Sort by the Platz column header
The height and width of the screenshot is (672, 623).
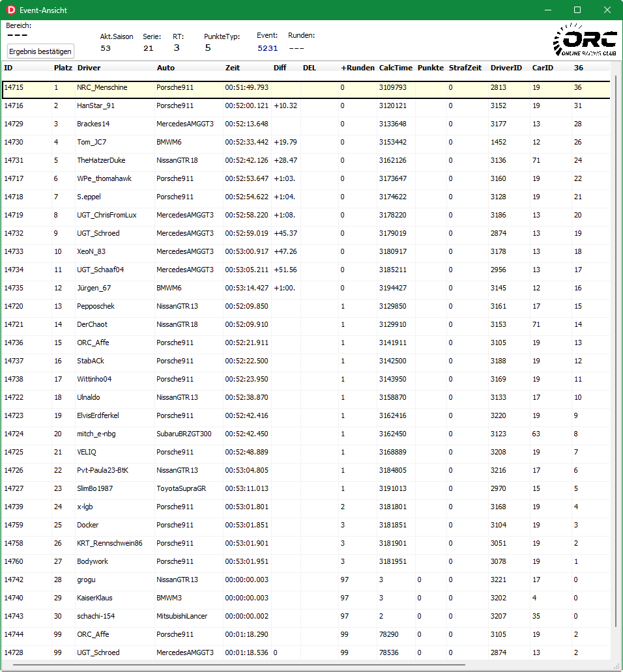63,68
